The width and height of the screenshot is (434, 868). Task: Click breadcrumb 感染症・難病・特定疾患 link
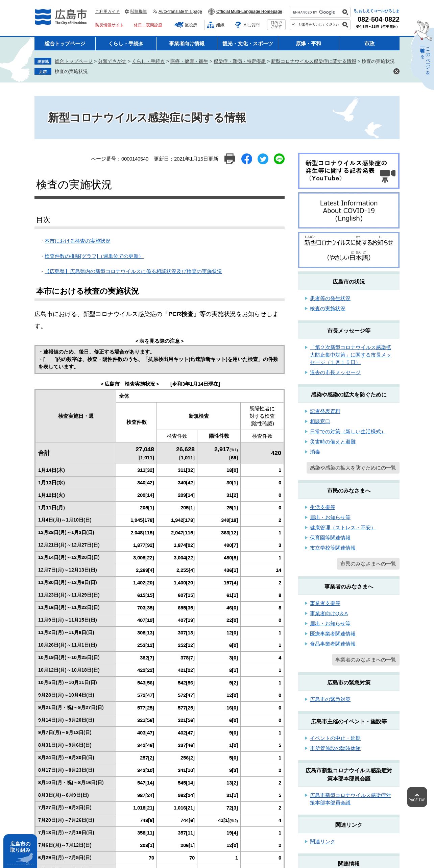pos(240,61)
